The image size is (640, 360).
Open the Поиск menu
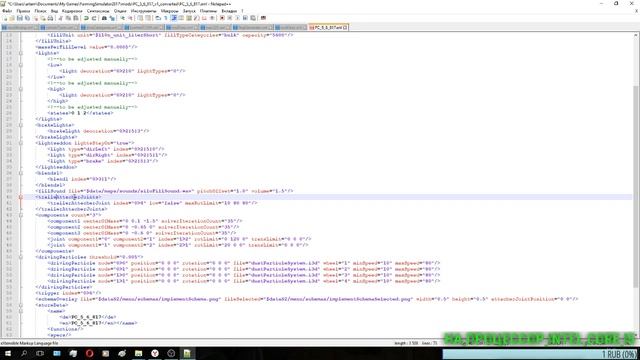[x=40, y=11]
